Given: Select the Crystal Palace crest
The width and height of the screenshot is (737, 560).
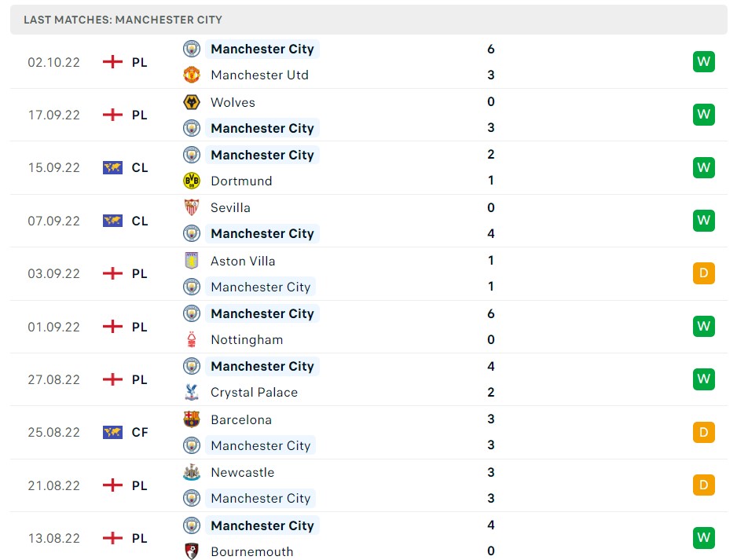Looking at the screenshot, I should [191, 392].
